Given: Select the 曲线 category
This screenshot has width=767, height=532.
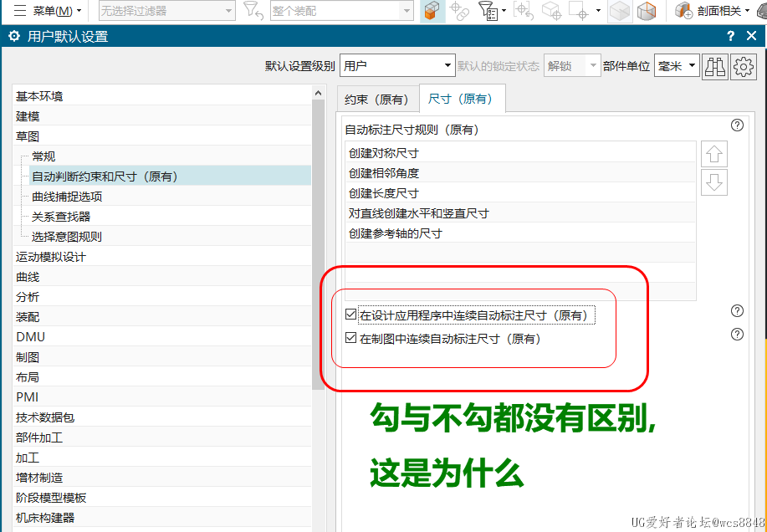Looking at the screenshot, I should point(161,277).
